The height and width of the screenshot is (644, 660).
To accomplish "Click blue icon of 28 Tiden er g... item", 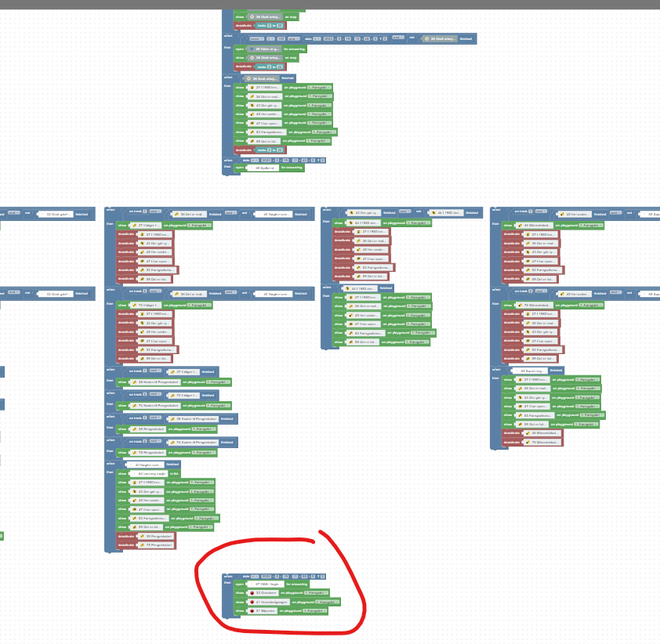I will [x=252, y=49].
